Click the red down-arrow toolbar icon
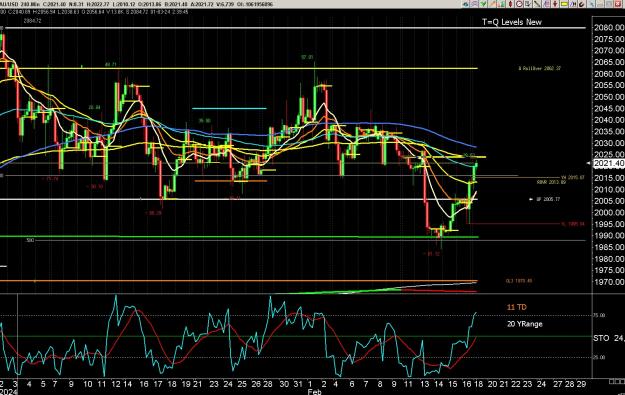This screenshot has height=395, width=625. pyautogui.click(x=555, y=4)
